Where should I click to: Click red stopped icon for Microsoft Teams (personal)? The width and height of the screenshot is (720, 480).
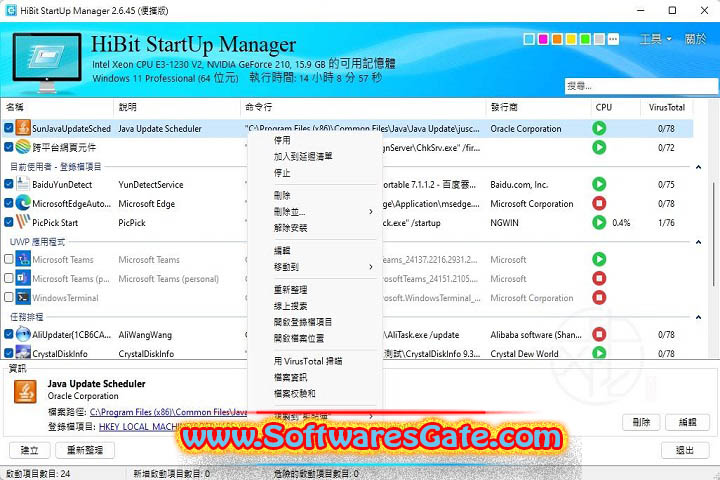click(599, 278)
